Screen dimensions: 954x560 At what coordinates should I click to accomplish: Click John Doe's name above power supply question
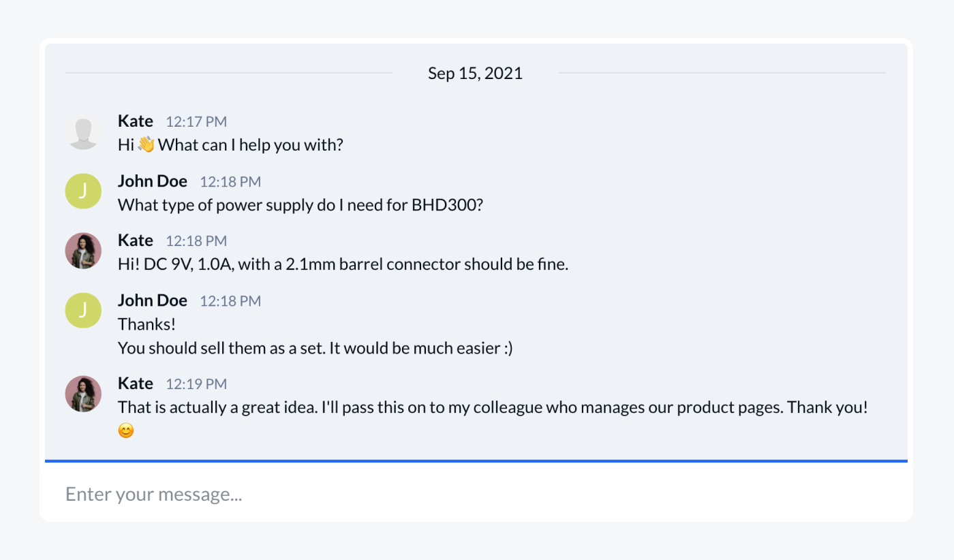click(x=153, y=181)
